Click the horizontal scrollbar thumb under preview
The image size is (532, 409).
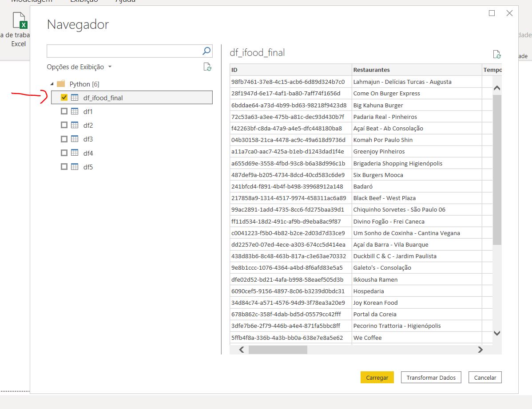pos(278,350)
